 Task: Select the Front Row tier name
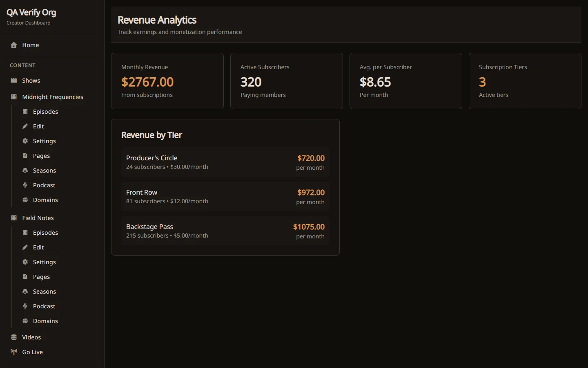coord(142,192)
